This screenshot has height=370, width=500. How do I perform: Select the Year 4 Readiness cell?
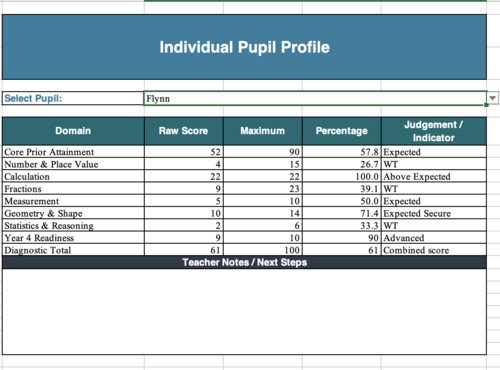pos(73,238)
